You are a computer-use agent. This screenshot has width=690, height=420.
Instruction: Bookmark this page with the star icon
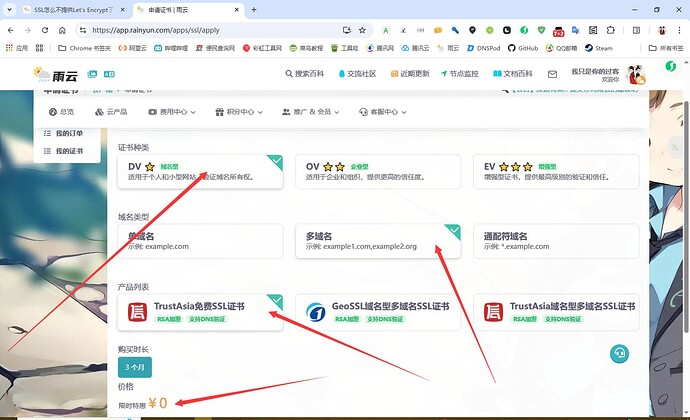pyautogui.click(x=362, y=30)
